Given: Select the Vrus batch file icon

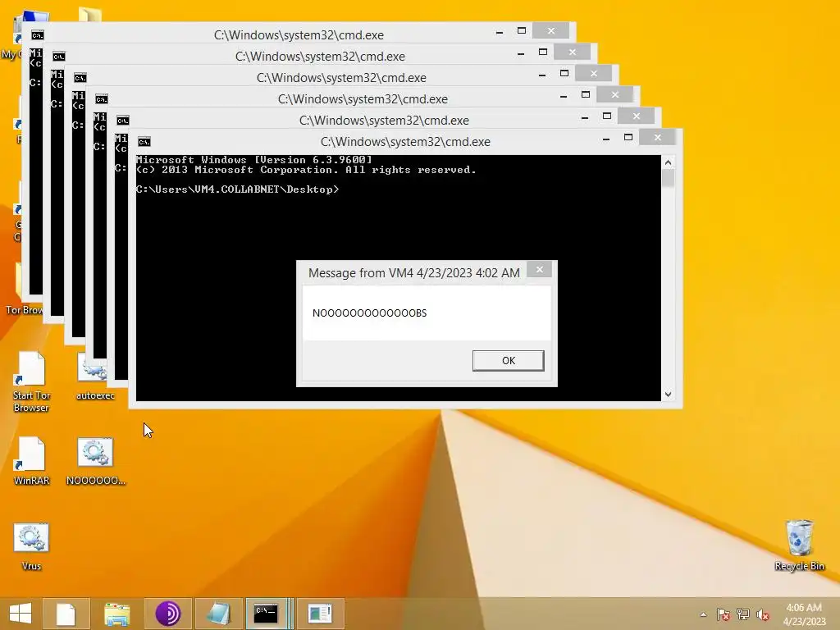Looking at the screenshot, I should click(x=31, y=546).
